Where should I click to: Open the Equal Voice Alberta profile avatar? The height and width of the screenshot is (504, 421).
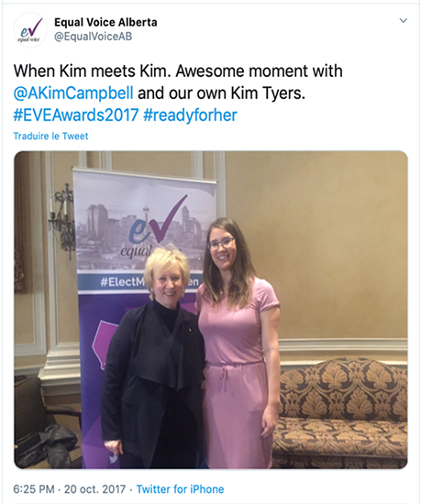[30, 30]
